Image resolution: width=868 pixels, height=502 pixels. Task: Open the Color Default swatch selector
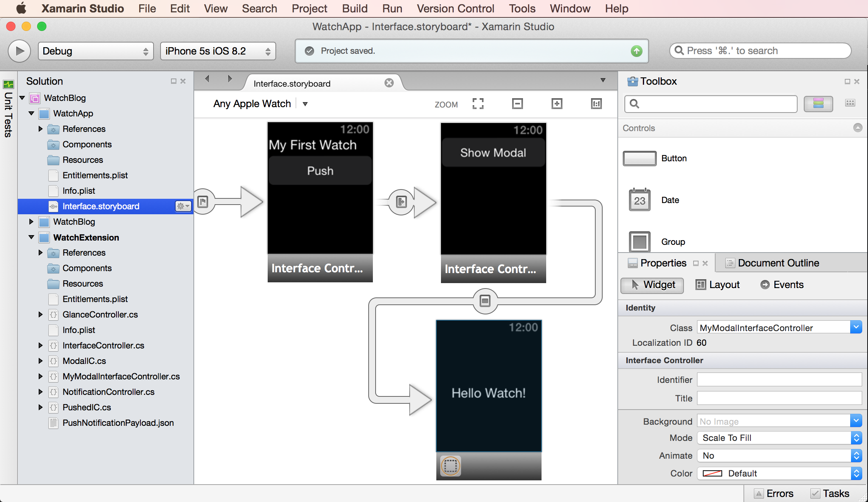(x=779, y=473)
